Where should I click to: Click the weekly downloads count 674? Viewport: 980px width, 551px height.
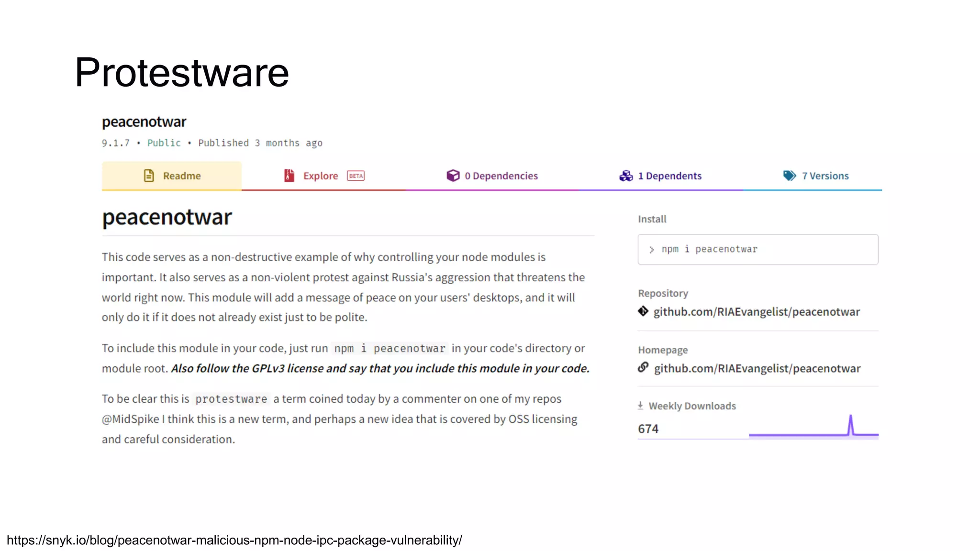648,429
